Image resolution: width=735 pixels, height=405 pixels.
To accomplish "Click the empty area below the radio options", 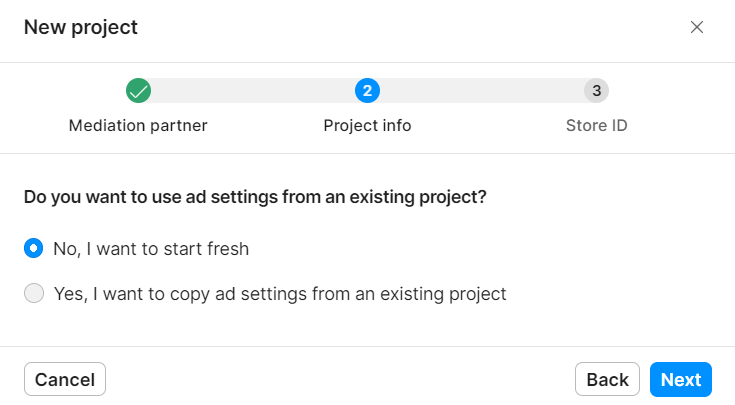I will [368, 327].
